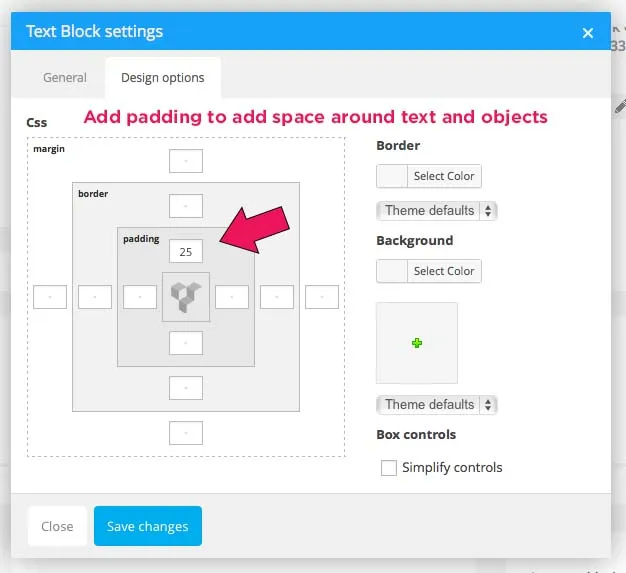Click the margin left input field
Viewport: 626px width, 573px height.
(50, 297)
